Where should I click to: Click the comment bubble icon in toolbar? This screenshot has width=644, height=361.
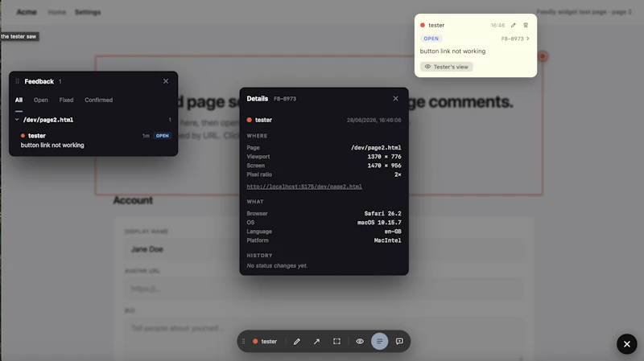click(x=399, y=342)
